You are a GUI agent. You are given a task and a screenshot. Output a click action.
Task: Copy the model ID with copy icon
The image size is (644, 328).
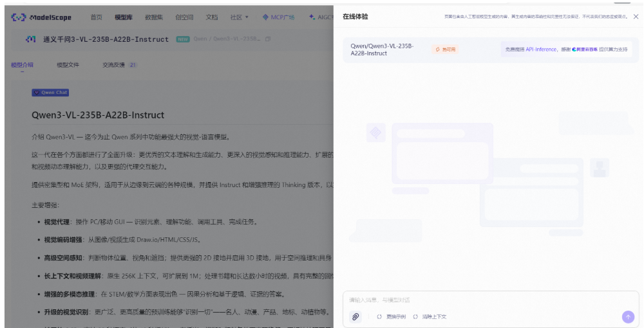coord(268,39)
